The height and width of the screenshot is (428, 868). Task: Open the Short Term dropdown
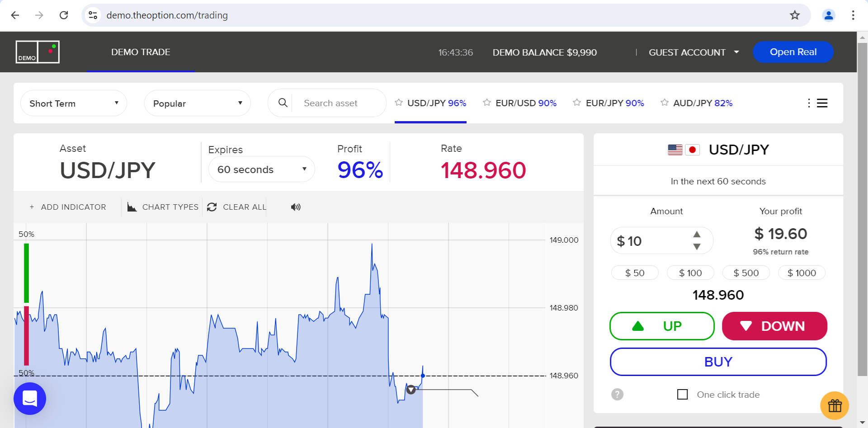tap(74, 103)
